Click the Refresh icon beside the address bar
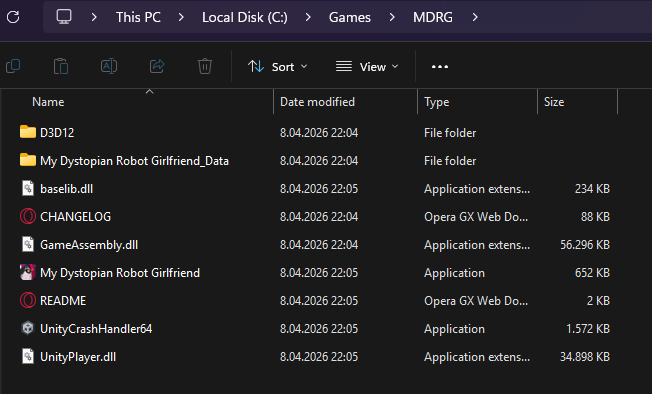 [x=13, y=17]
